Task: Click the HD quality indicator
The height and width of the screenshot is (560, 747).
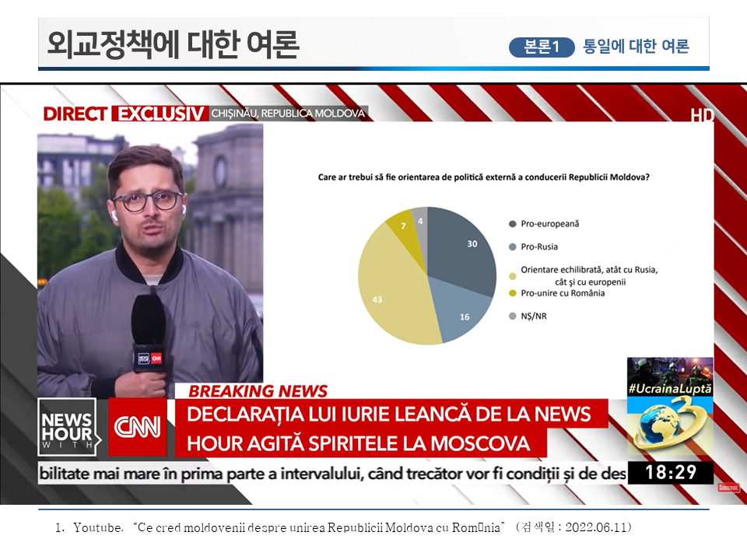Action: click(x=702, y=115)
